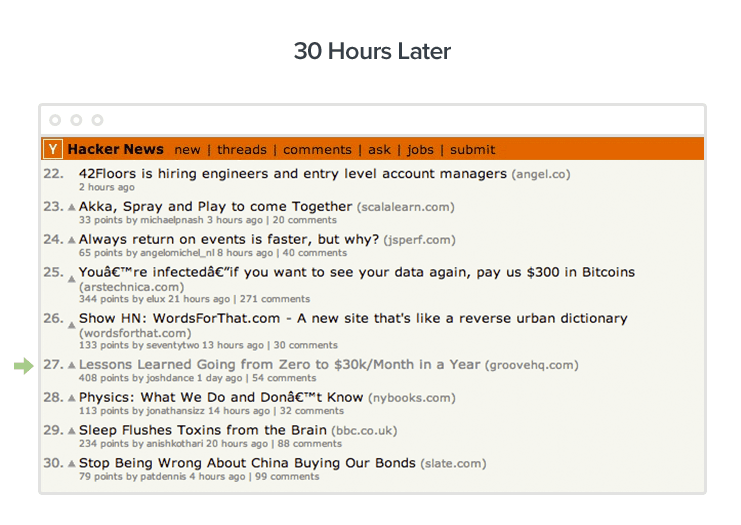The width and height of the screenshot is (741, 525).
Task: Open the 88 comments link
Action: click(310, 444)
